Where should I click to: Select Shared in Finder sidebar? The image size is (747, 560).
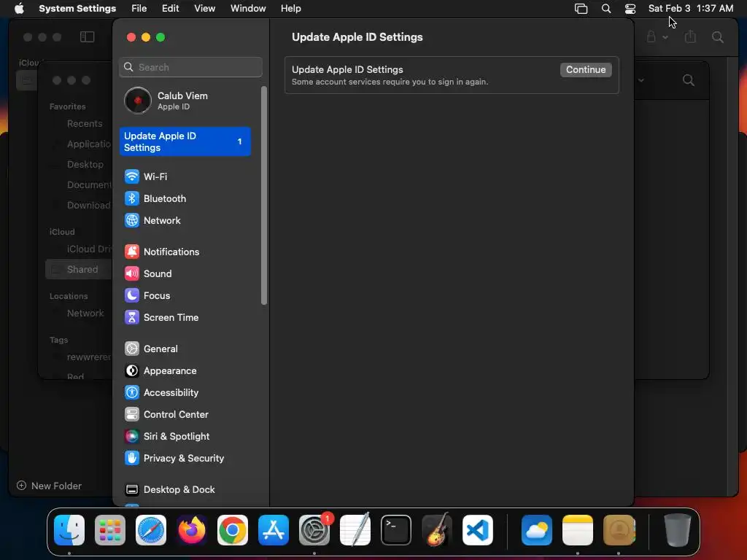79,270
